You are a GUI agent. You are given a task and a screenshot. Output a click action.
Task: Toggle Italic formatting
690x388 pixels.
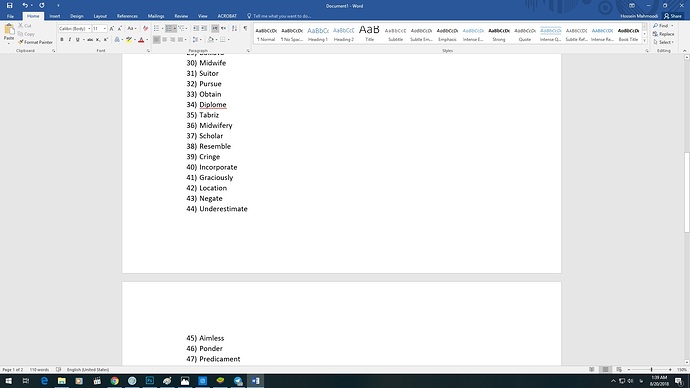70,40
